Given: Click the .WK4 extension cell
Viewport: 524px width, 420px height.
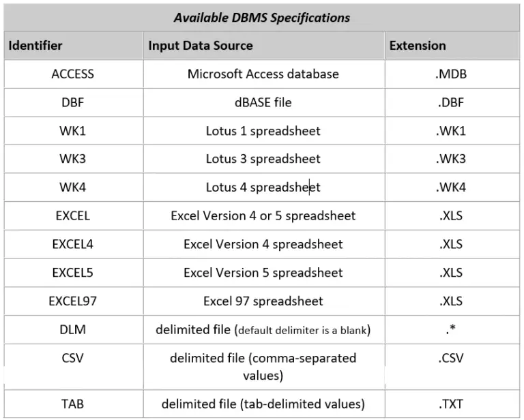Looking at the screenshot, I should [x=450, y=187].
